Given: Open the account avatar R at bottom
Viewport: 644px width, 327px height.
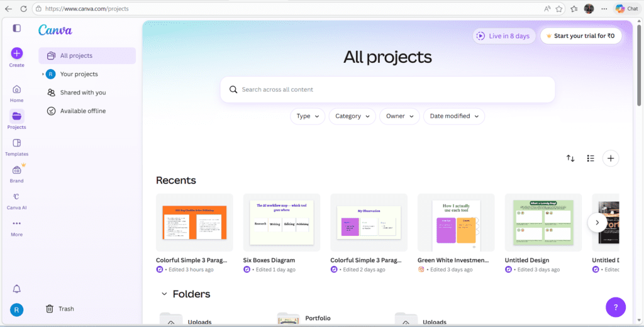Looking at the screenshot, I should 17,310.
